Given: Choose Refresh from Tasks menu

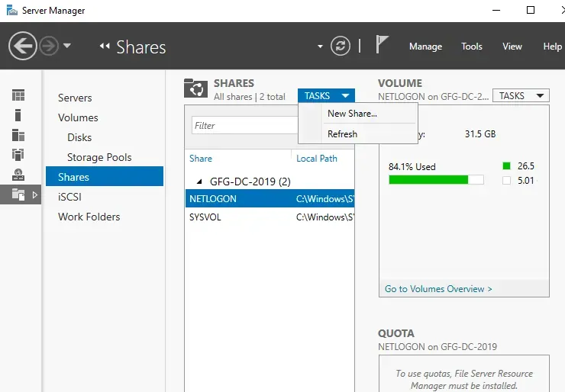Looking at the screenshot, I should 342,134.
